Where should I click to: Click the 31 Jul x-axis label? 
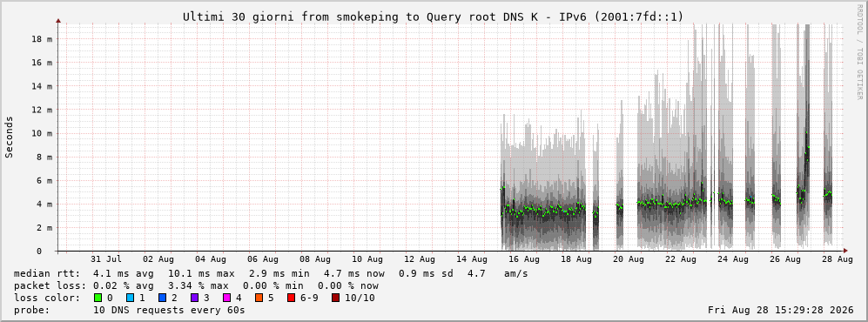[106, 259]
